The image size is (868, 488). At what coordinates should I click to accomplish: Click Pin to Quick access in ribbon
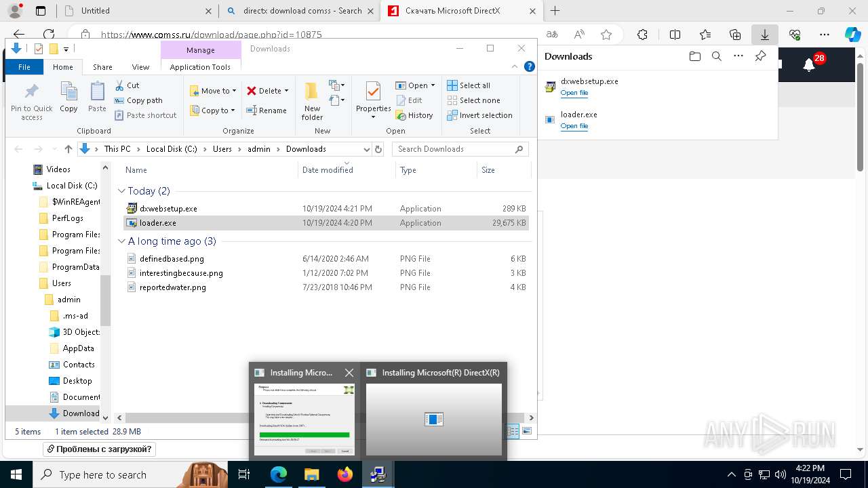(31, 102)
